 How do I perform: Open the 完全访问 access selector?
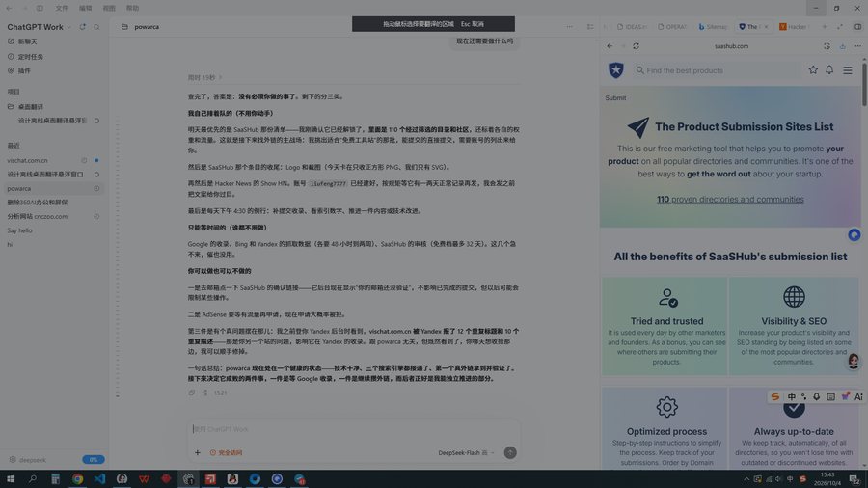pyautogui.click(x=226, y=453)
